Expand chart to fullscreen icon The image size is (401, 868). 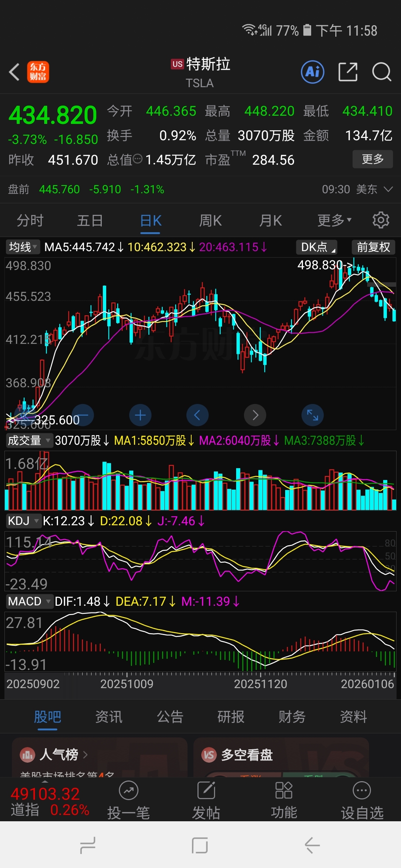tap(313, 415)
